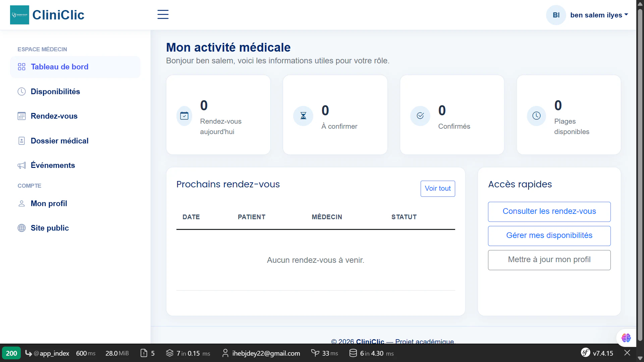Click the @app_index route in debug toolbar
Image resolution: width=644 pixels, height=362 pixels.
tap(47, 353)
